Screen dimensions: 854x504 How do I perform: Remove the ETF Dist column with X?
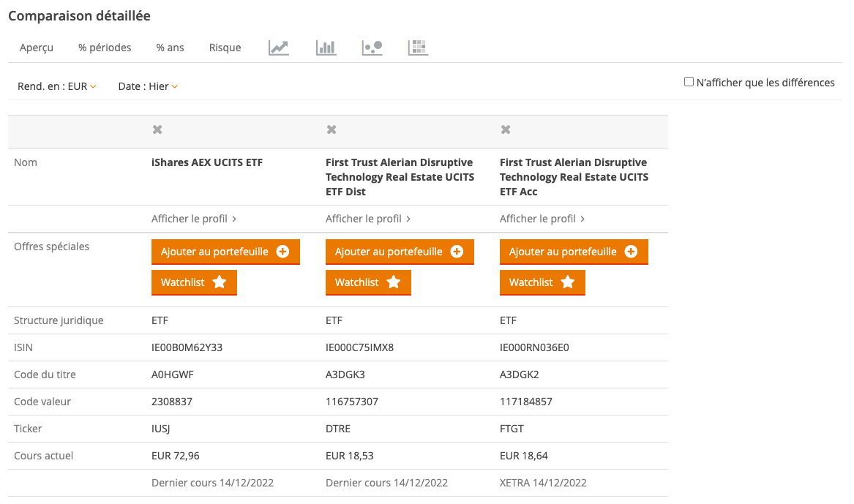click(x=331, y=129)
